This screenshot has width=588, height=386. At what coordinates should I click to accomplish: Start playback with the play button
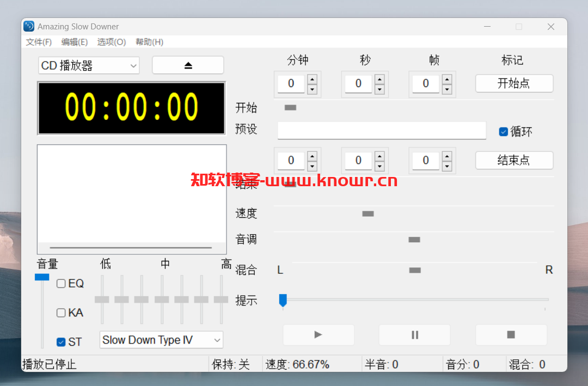pyautogui.click(x=318, y=335)
